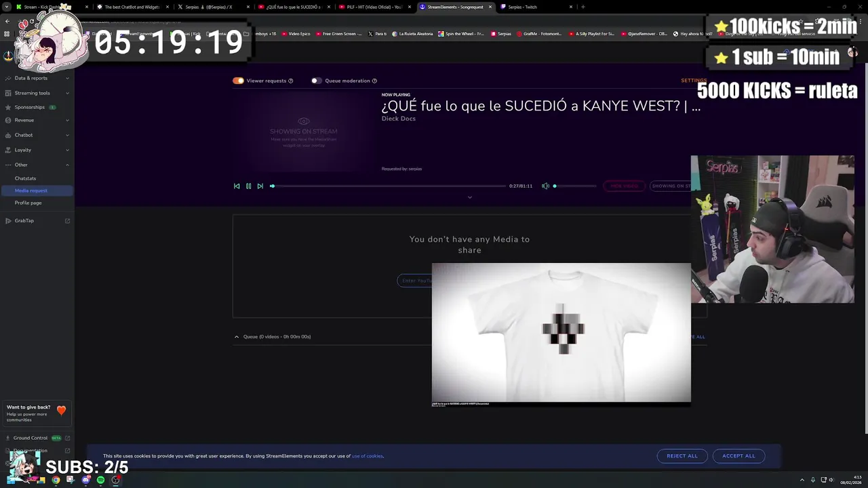Open media request Settings link

tap(694, 81)
